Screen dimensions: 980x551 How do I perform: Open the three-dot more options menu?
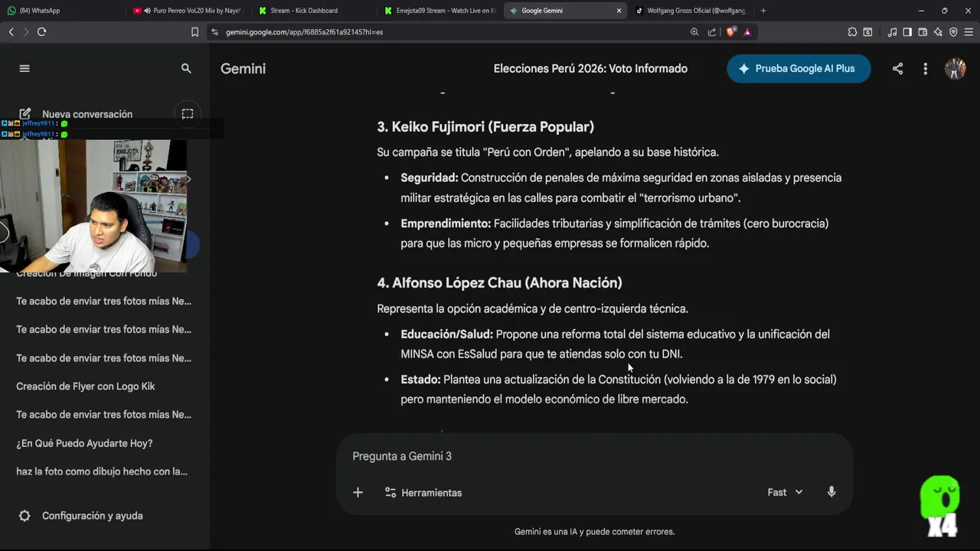tap(925, 68)
